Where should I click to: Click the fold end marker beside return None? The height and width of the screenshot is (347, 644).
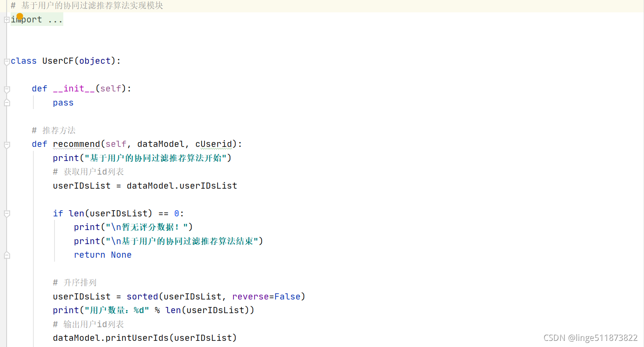pos(7,255)
